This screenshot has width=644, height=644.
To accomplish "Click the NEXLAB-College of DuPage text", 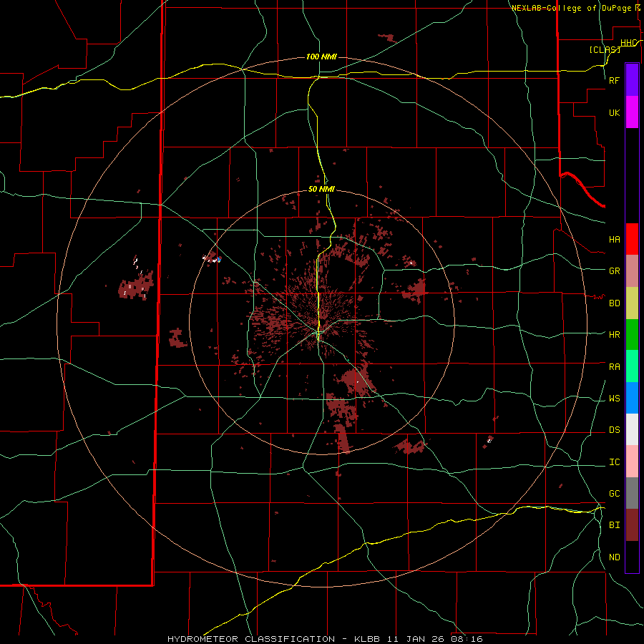I will [571, 8].
